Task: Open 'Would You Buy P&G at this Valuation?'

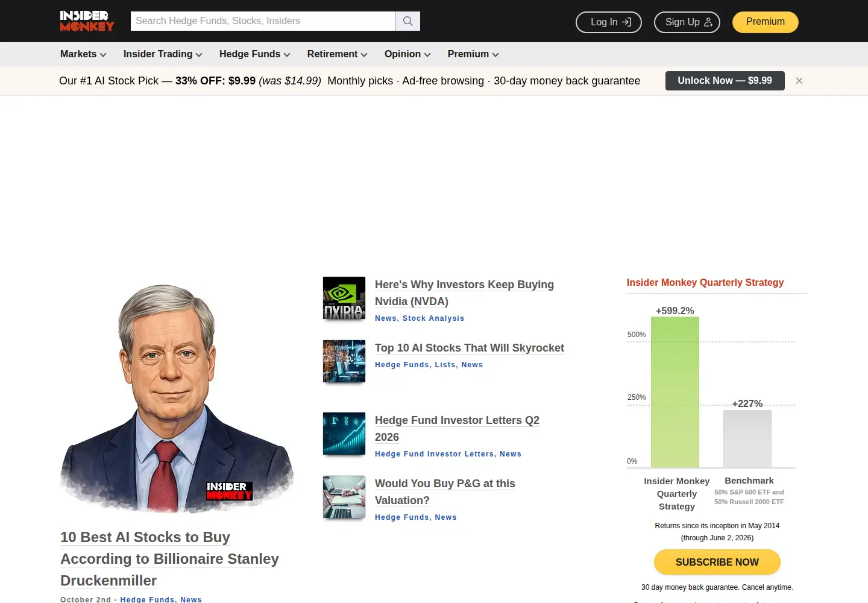Action: coord(445,492)
